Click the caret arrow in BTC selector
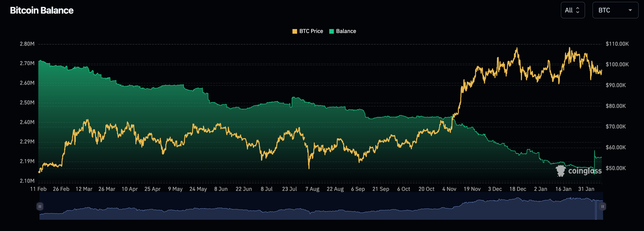Screen dimensions: 644x231 630,10
